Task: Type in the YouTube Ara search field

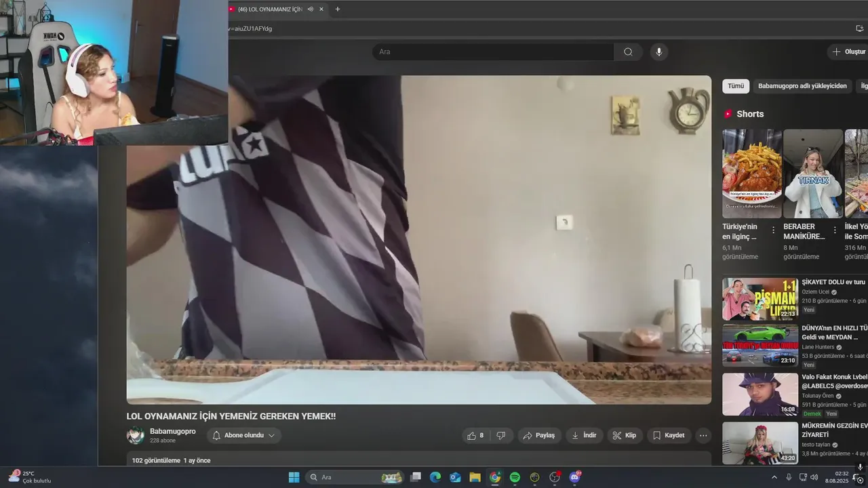Action: coord(493,52)
